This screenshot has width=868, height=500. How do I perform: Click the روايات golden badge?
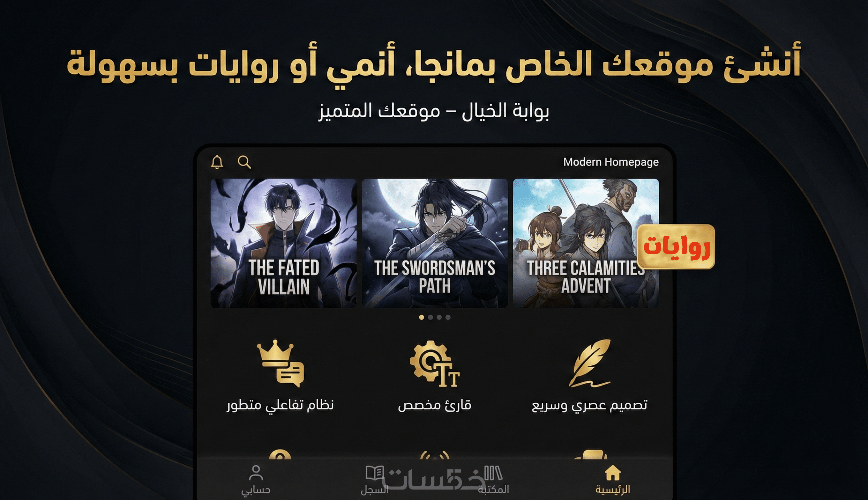click(x=676, y=246)
